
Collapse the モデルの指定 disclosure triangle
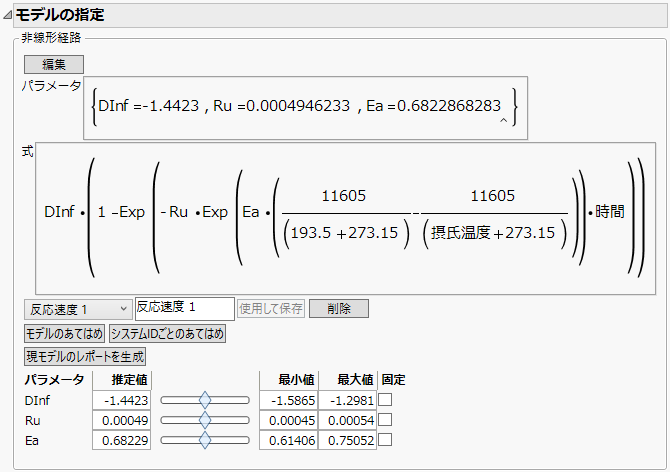coord(7,15)
